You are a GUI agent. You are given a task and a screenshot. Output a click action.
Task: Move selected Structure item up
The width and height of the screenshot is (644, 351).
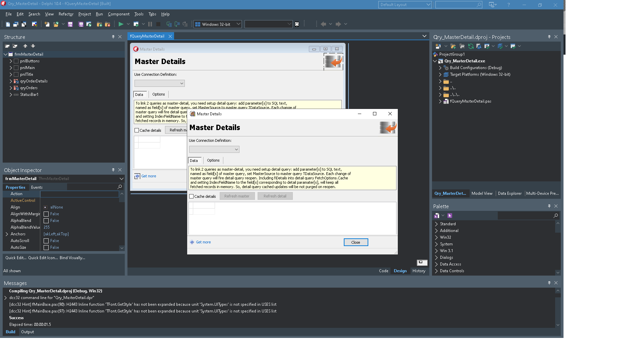click(x=25, y=46)
